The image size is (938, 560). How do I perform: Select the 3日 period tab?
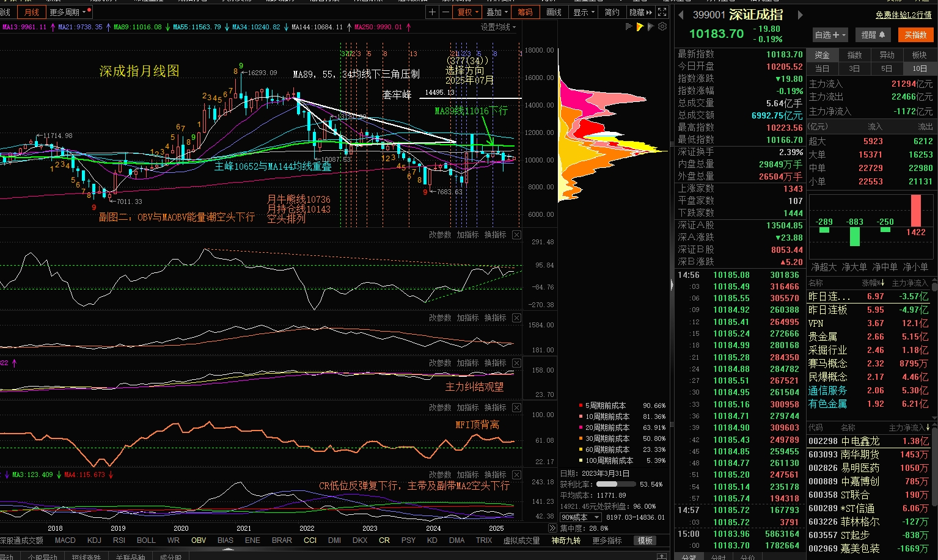854,68
